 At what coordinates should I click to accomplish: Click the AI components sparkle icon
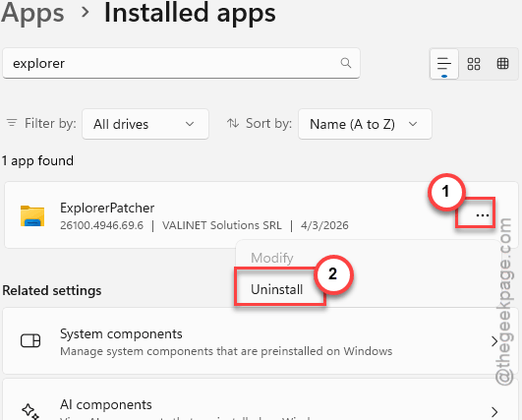29,411
